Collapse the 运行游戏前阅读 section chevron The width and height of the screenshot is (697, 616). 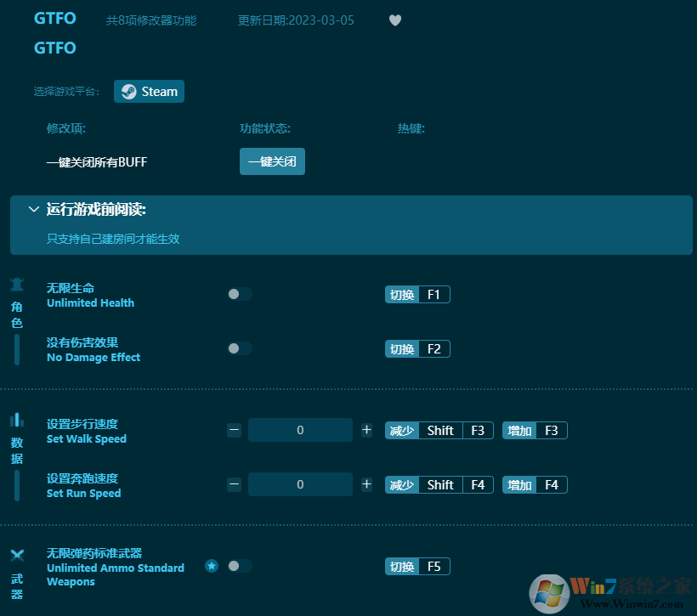tap(33, 209)
